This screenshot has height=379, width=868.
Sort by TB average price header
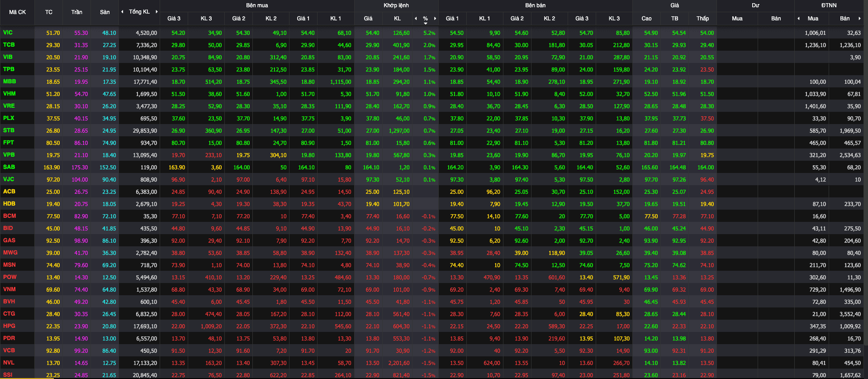(675, 19)
